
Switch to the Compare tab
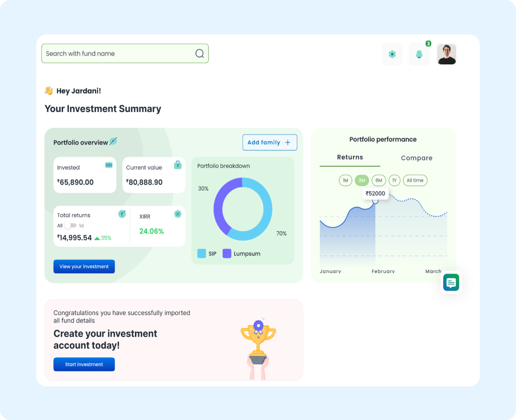(416, 158)
